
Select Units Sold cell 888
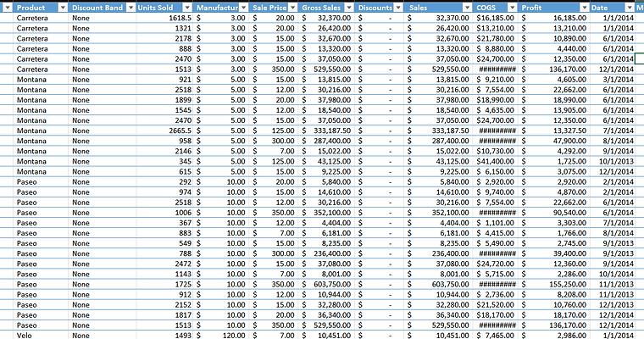point(164,49)
